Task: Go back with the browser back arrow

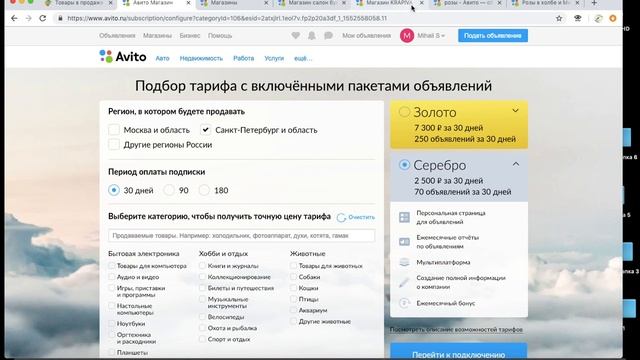Action: point(14,18)
